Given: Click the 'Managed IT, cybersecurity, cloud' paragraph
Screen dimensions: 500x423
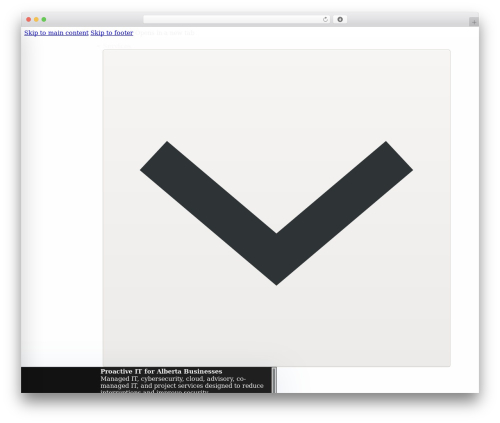Looking at the screenshot, I should pos(182,385).
